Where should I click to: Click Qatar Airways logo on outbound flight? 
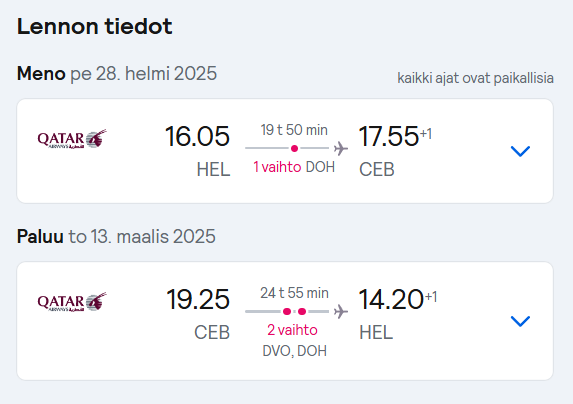pos(72,139)
